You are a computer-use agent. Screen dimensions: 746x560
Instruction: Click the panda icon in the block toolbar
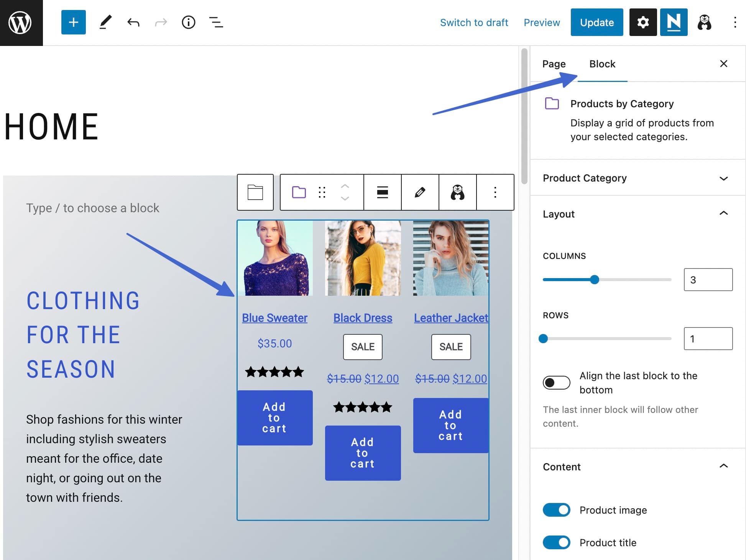tap(457, 192)
